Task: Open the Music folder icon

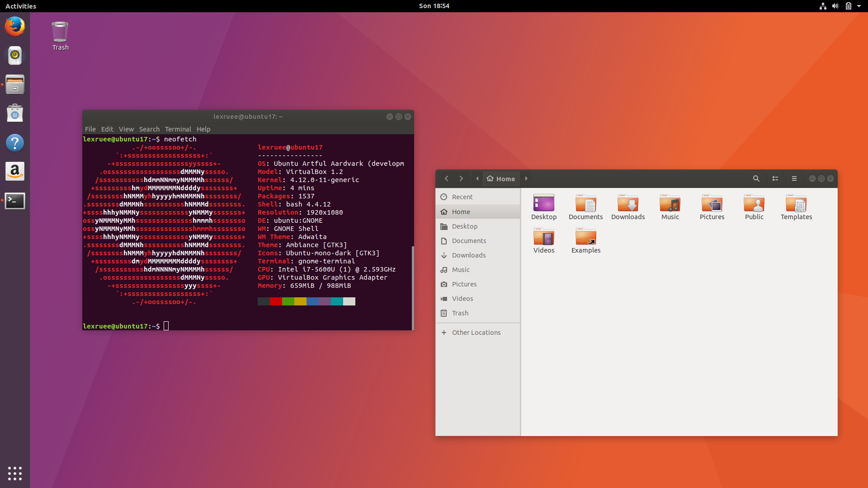Action: pyautogui.click(x=670, y=204)
